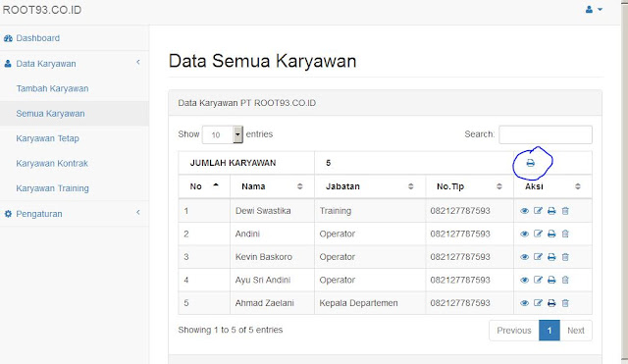
Task: Go to page 1 in pagination
Action: pos(549,331)
